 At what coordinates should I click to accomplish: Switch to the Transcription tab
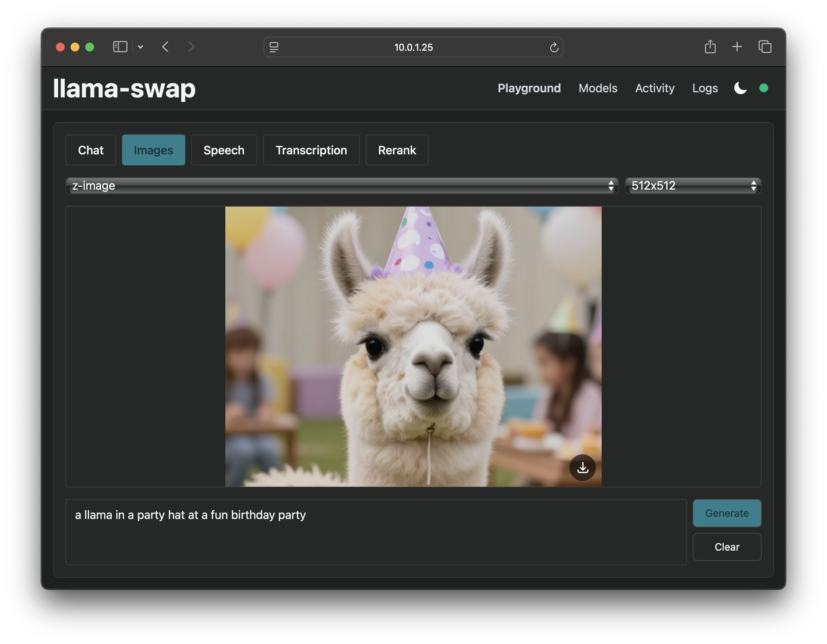tap(311, 150)
